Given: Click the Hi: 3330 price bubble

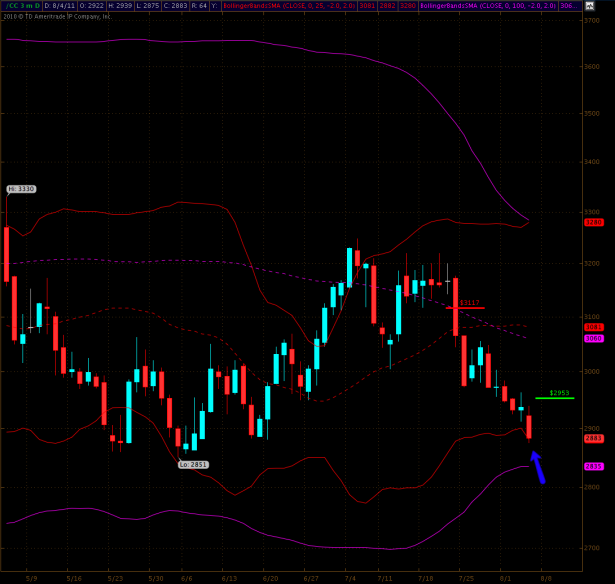Looking at the screenshot, I should [x=20, y=188].
